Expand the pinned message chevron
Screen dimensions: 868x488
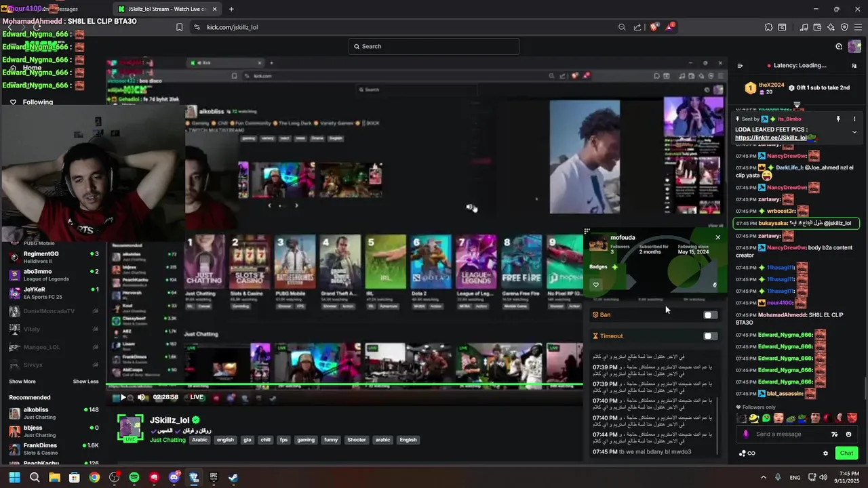[854, 132]
